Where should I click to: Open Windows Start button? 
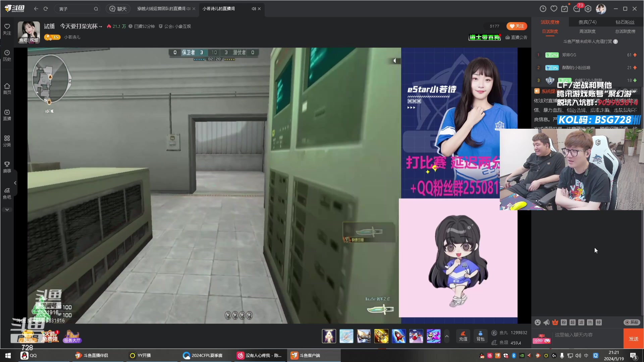[8, 356]
